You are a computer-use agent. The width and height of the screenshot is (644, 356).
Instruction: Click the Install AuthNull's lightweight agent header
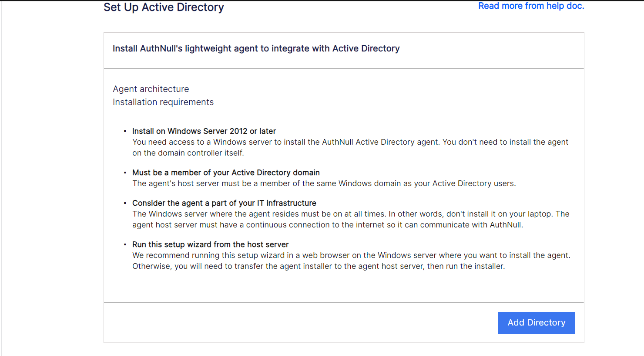(x=256, y=48)
